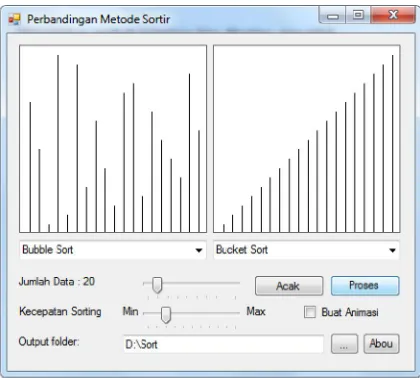Viewport: 420px width, 378px height.
Task: Click the application icon in the title bar
Action: point(14,19)
